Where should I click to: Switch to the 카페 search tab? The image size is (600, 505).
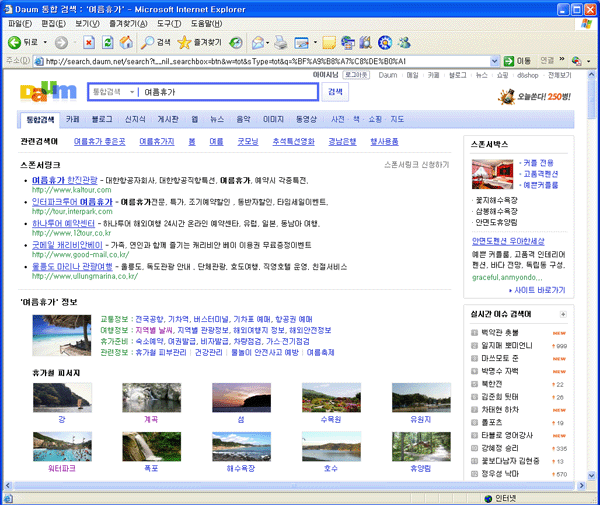[72, 119]
